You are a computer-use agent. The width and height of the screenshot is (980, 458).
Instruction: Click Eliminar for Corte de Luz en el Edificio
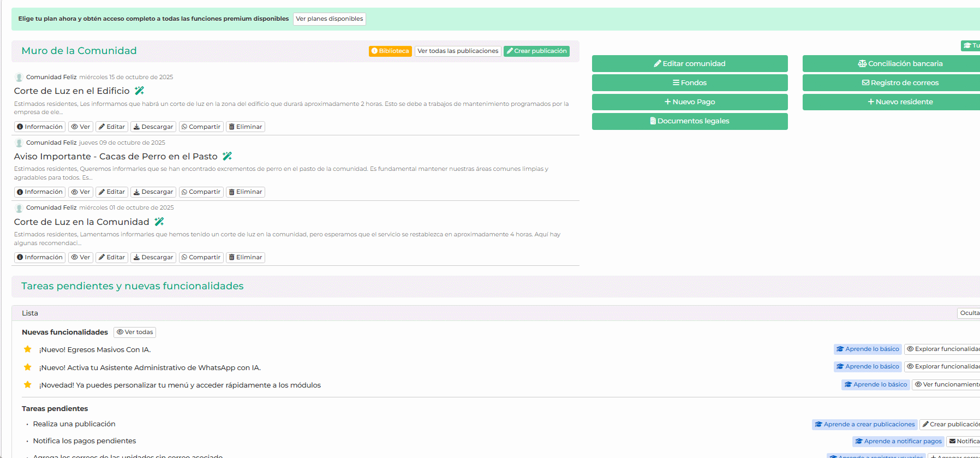tap(246, 127)
